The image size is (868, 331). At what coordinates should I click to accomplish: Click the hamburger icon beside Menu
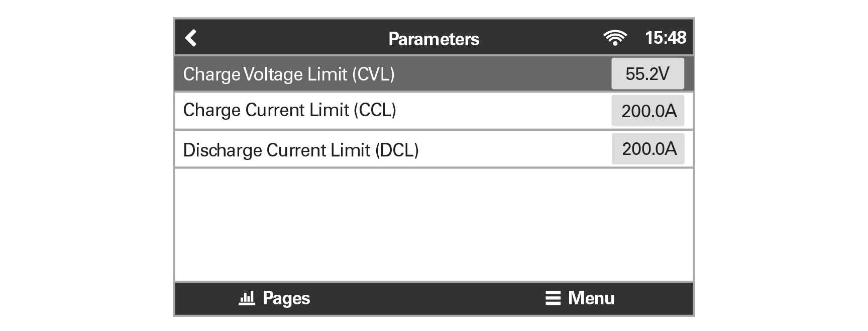[x=553, y=298]
